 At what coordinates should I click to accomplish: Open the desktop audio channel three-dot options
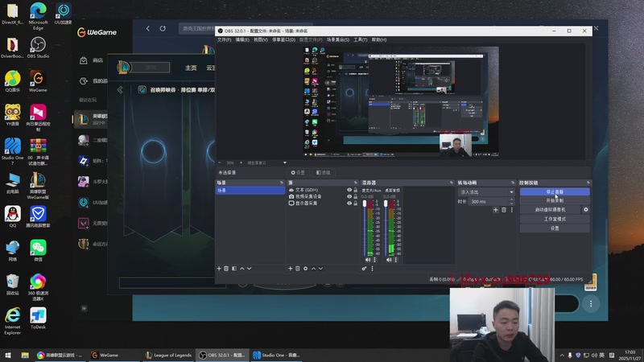[x=396, y=260]
